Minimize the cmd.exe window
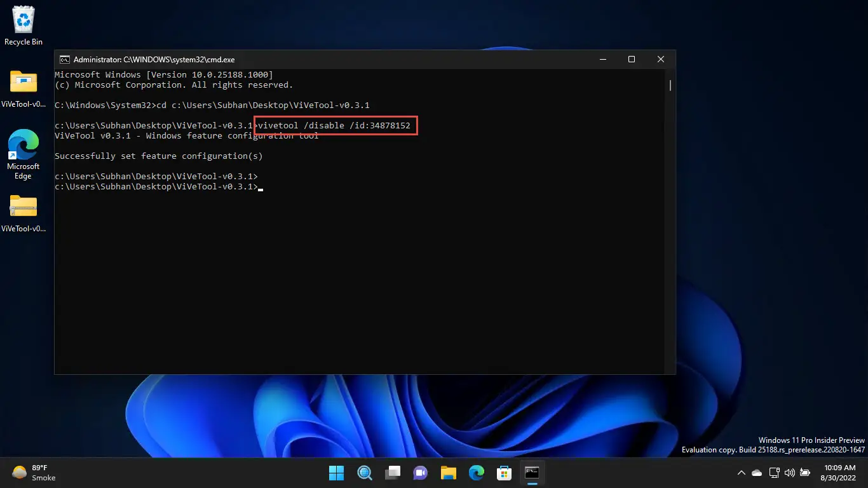 pyautogui.click(x=602, y=59)
